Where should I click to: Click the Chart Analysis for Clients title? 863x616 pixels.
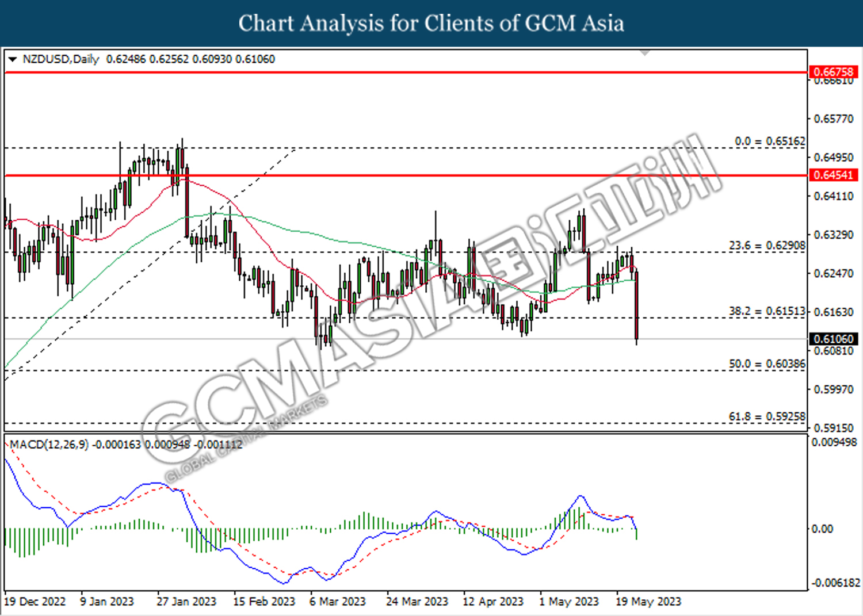point(431,24)
